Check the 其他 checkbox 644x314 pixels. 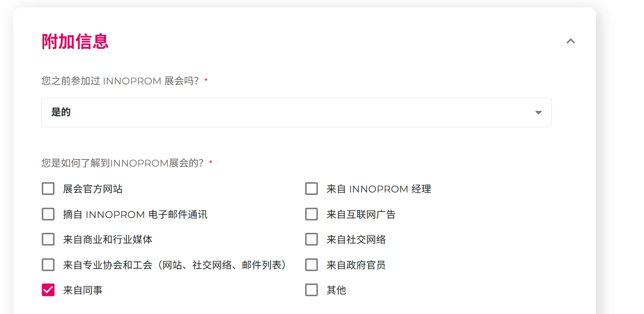(x=311, y=290)
